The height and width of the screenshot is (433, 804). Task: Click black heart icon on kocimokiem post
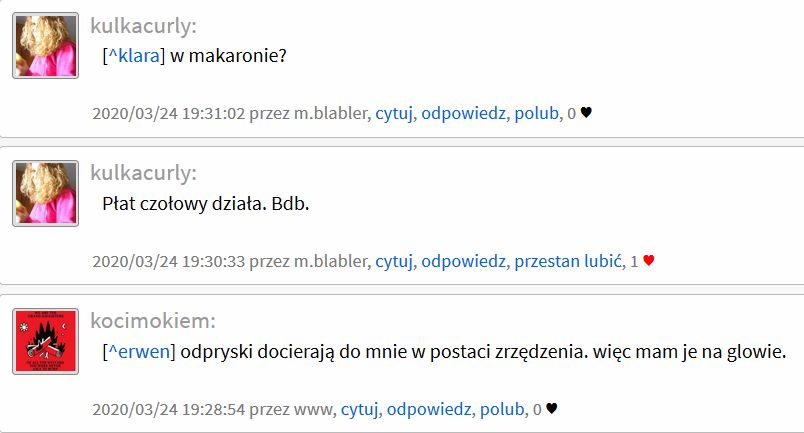click(552, 408)
